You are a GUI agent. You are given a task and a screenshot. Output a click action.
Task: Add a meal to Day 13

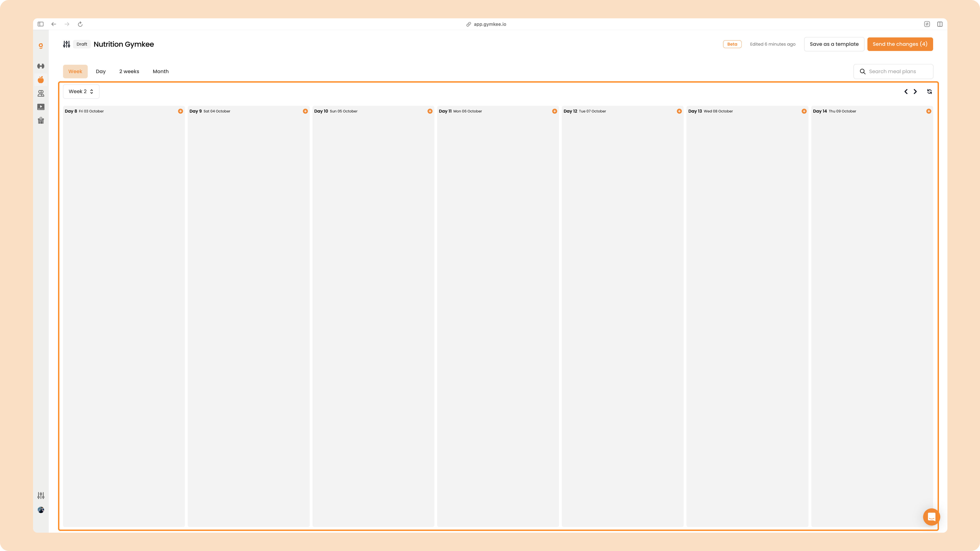coord(804,111)
